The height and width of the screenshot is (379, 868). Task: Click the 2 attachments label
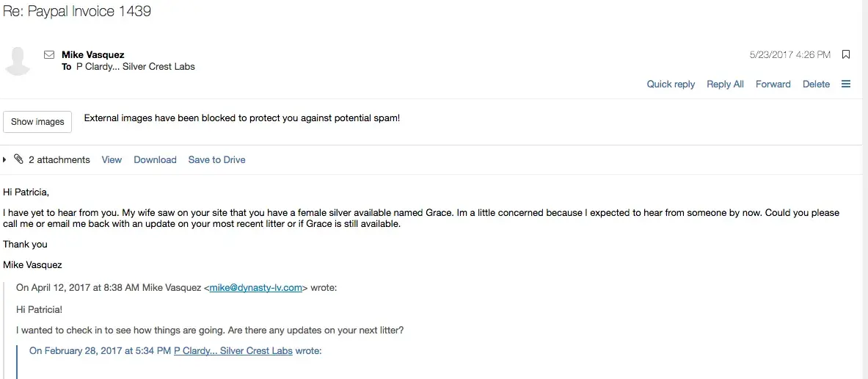tap(59, 159)
